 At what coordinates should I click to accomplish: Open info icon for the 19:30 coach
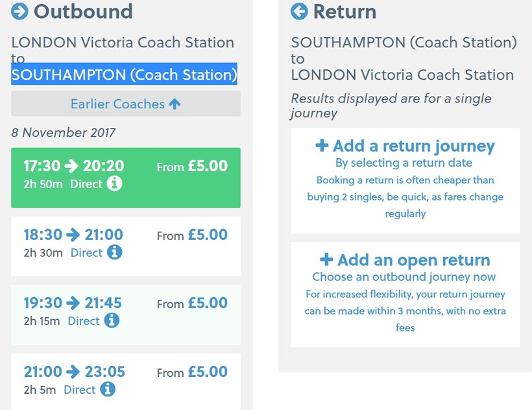pos(112,320)
